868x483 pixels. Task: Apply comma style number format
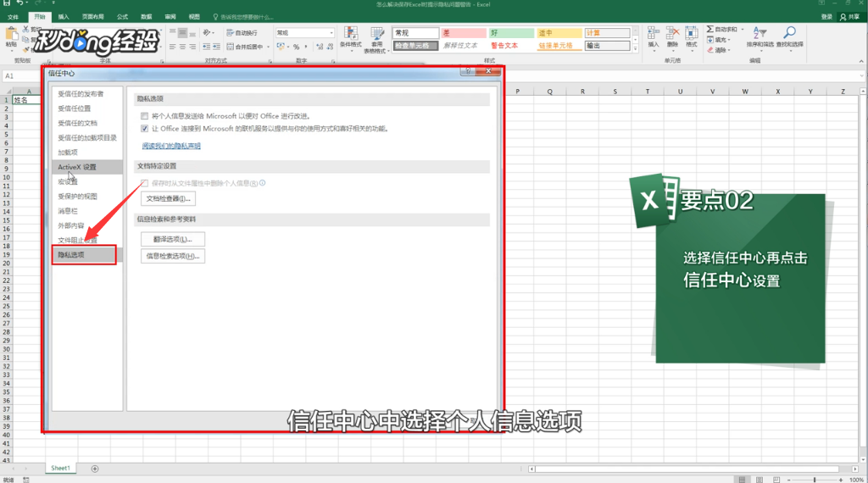[x=306, y=47]
